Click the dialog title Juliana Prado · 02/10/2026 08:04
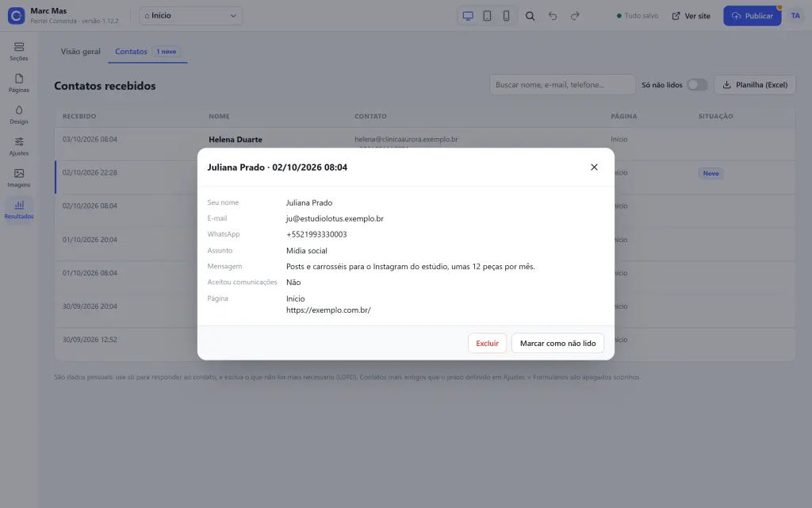 [277, 167]
